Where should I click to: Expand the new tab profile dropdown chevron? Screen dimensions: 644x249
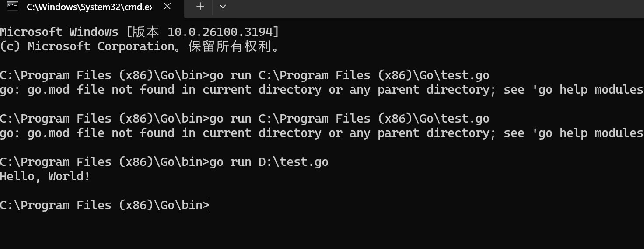223,6
